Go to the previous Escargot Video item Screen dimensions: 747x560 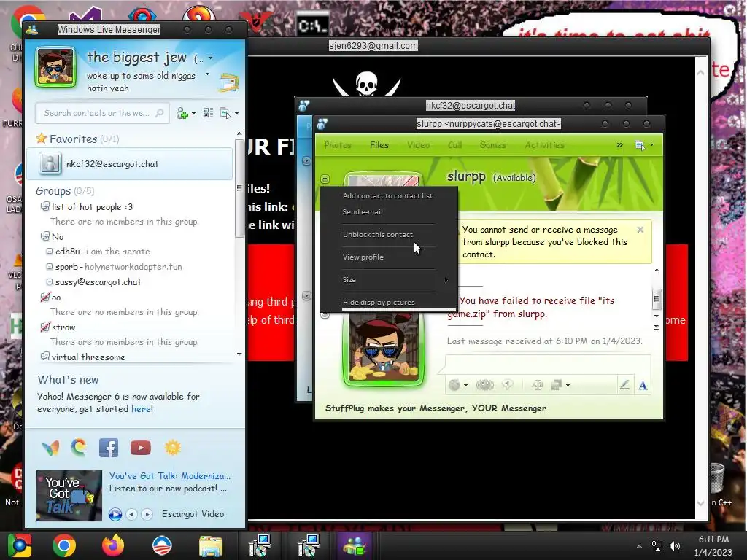pos(132,514)
